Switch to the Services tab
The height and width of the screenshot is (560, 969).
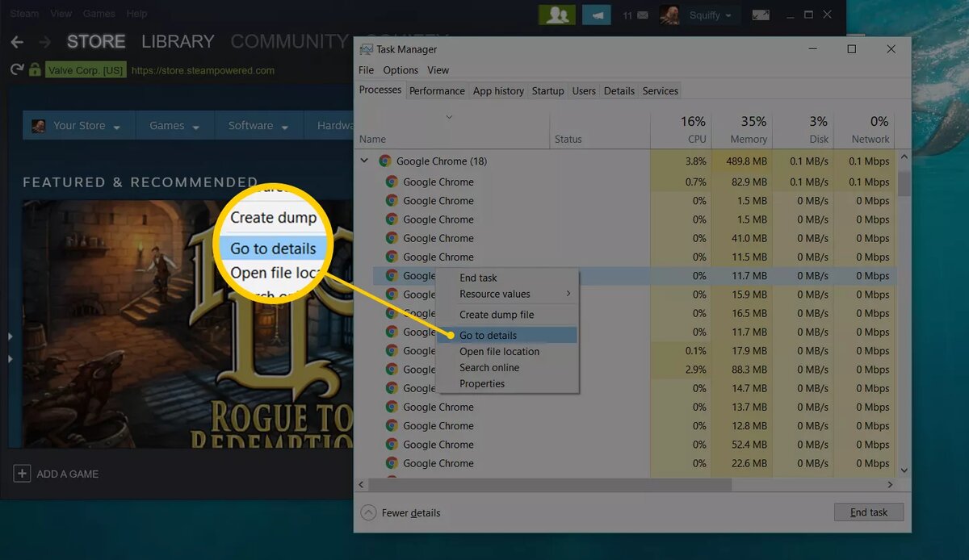661,91
